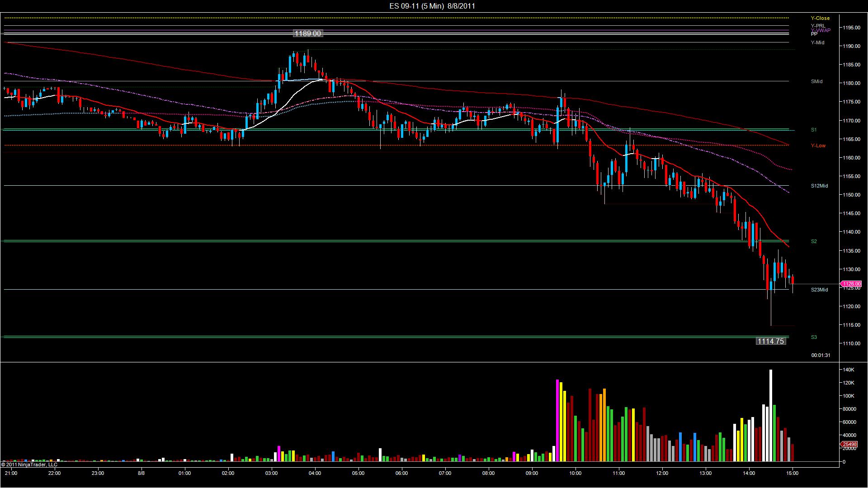Click 1190.00 on the price axis
Image resolution: width=868 pixels, height=488 pixels.
tap(851, 46)
